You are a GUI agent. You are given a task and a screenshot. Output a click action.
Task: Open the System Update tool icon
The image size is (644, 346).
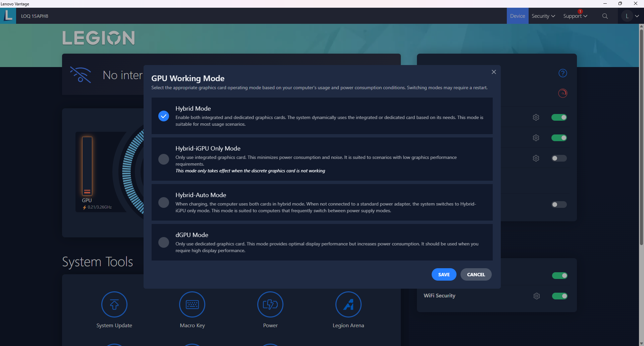tap(114, 304)
